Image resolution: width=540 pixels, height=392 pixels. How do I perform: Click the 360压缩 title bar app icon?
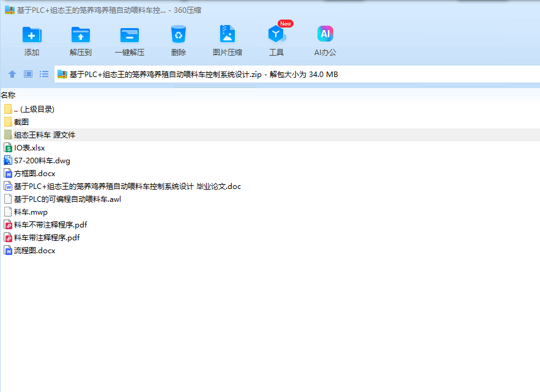point(10,10)
